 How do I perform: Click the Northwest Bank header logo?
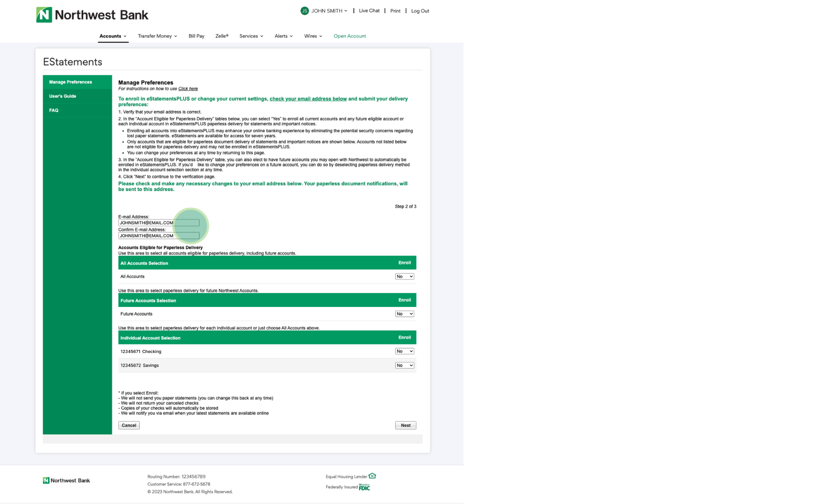92,15
